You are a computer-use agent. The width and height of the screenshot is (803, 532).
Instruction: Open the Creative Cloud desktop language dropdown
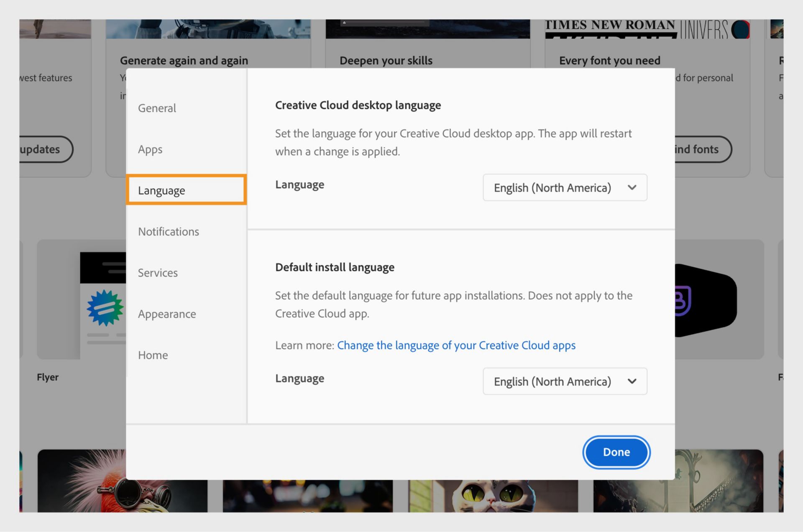pyautogui.click(x=565, y=187)
